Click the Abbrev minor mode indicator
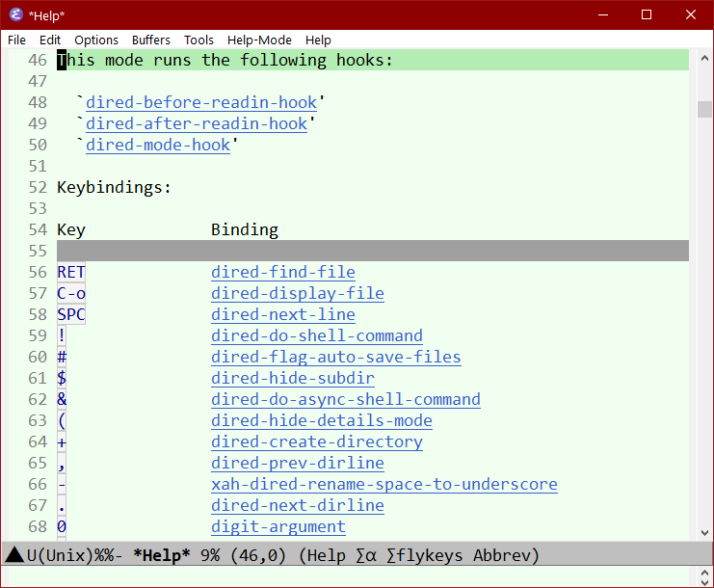714x588 pixels. [502, 555]
